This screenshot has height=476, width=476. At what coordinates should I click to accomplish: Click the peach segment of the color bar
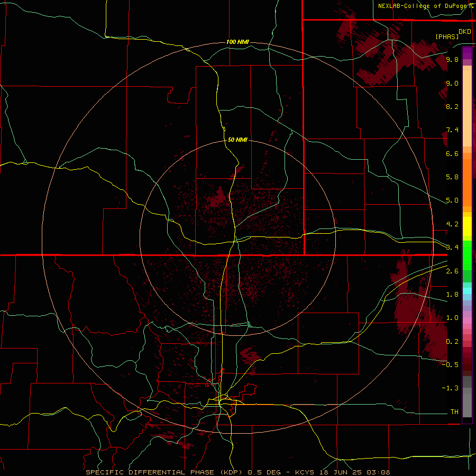click(467, 108)
